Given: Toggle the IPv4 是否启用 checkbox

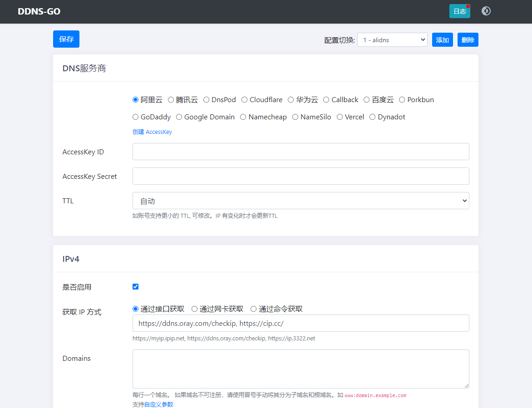Looking at the screenshot, I should 135,286.
